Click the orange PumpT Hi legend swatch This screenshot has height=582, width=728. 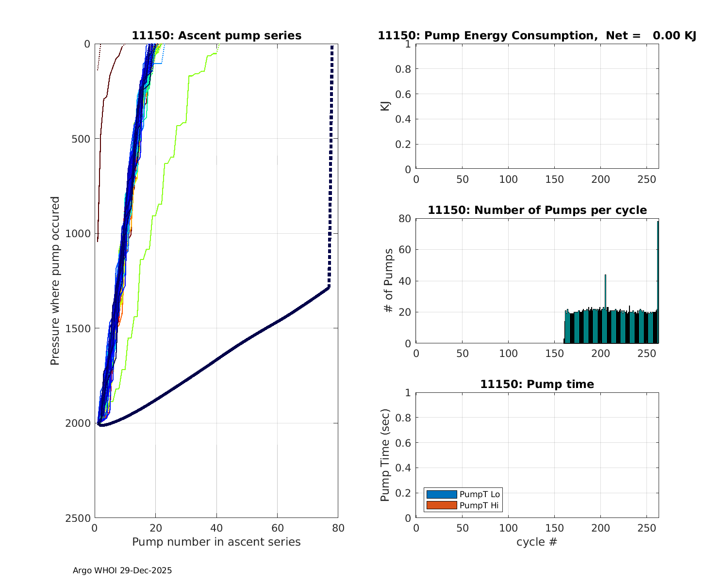tap(442, 505)
